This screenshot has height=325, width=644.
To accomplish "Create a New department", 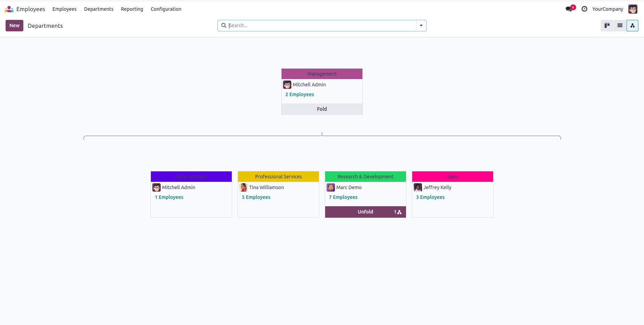I will tap(14, 25).
